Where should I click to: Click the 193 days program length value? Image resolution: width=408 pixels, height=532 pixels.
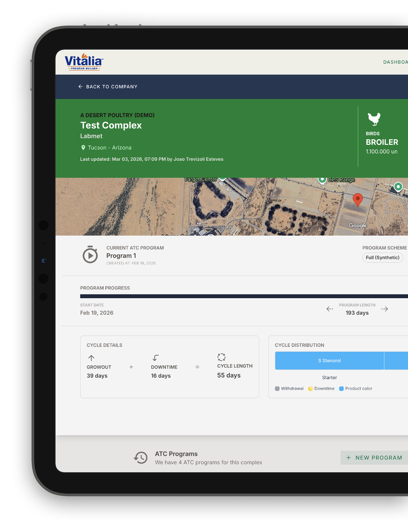[x=357, y=313]
